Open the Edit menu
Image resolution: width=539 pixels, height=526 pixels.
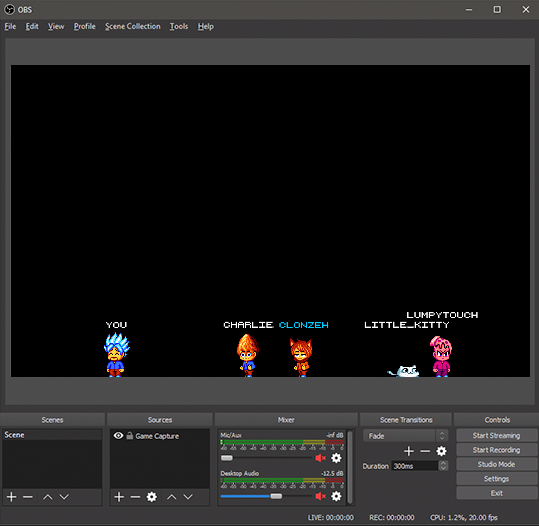pyautogui.click(x=32, y=26)
